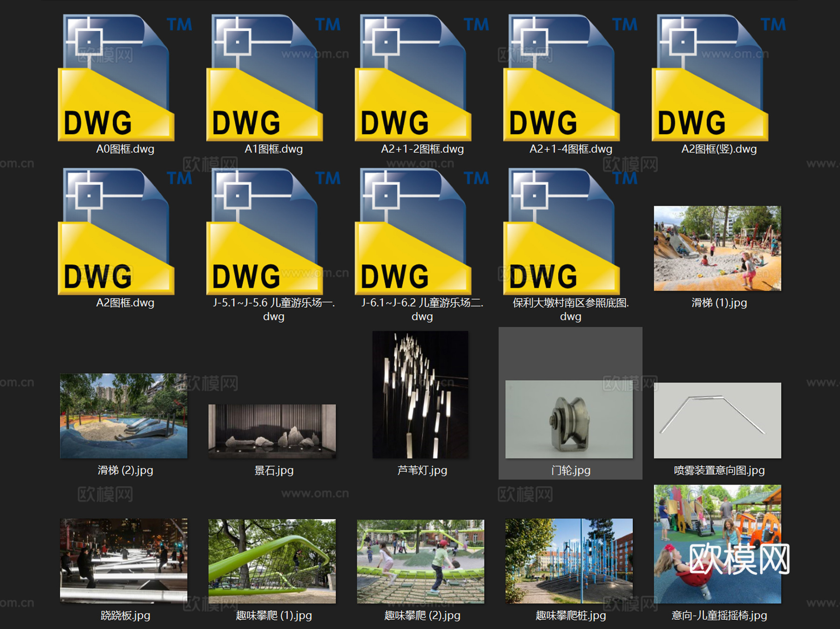Click the file name 滑梯 (2).jpg
Image resolution: width=840 pixels, height=629 pixels.
[x=125, y=470]
